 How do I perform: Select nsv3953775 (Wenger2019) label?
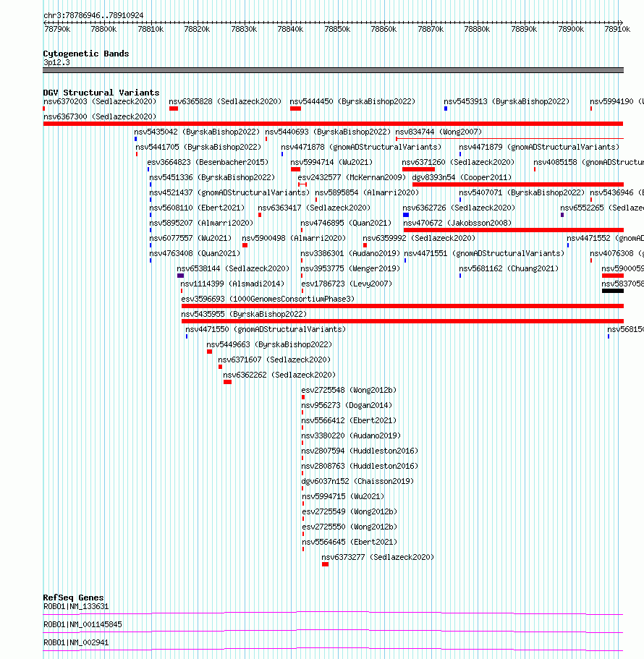[x=350, y=268]
